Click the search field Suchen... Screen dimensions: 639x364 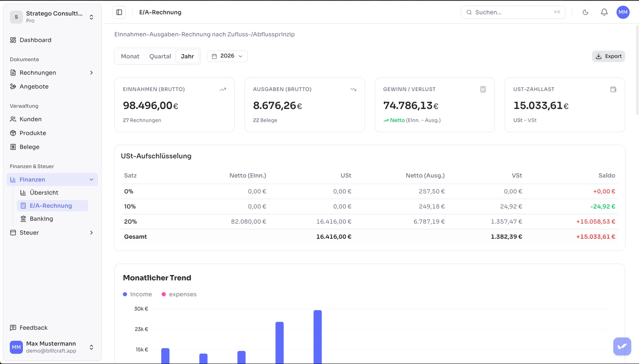513,12
